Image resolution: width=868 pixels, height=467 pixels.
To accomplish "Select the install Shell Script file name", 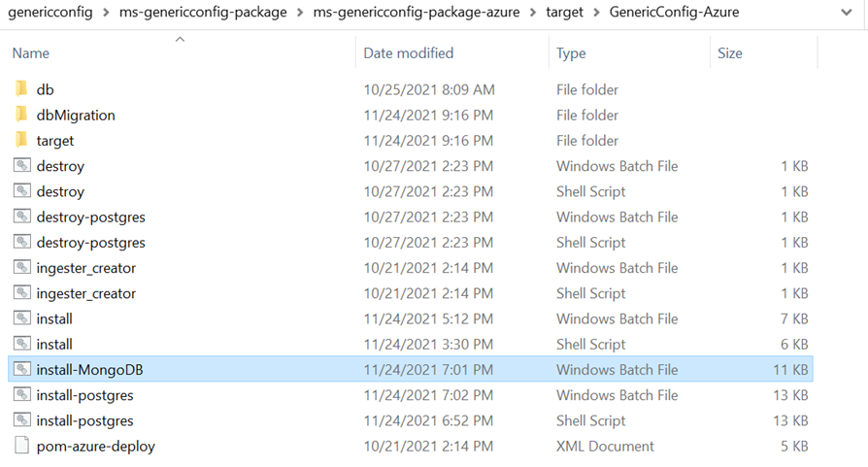I will (54, 345).
